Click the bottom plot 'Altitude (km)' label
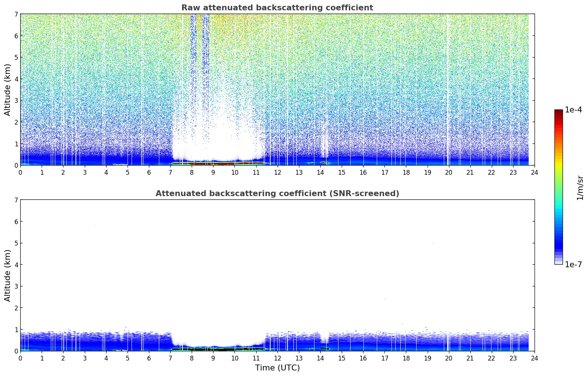This screenshot has width=588, height=376. [x=8, y=275]
